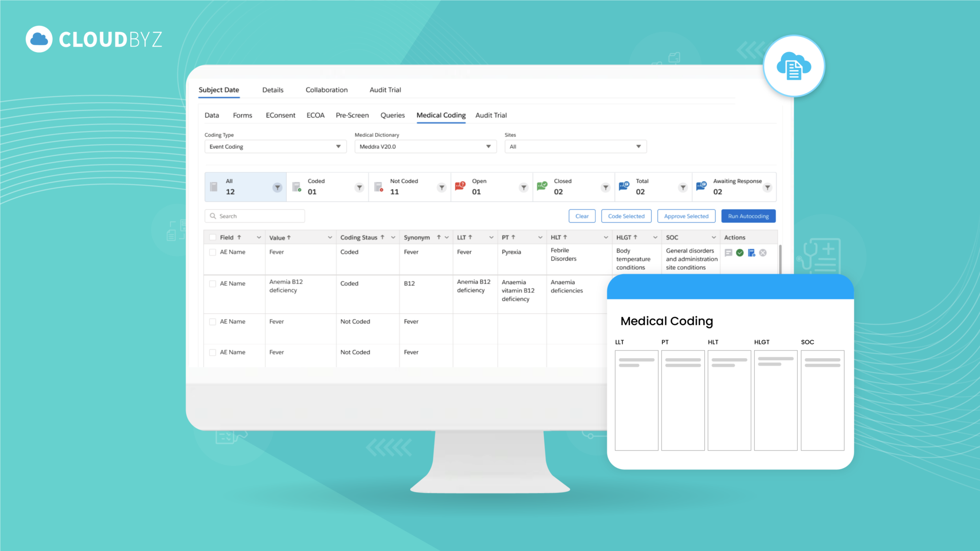This screenshot has width=980, height=551.
Task: Open the Coding Type dropdown
Action: 275,146
